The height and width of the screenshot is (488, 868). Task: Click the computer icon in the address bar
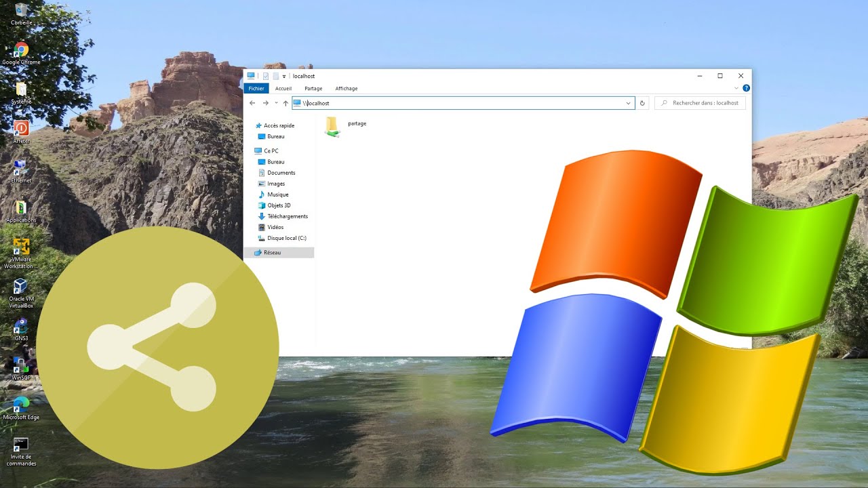coord(298,103)
